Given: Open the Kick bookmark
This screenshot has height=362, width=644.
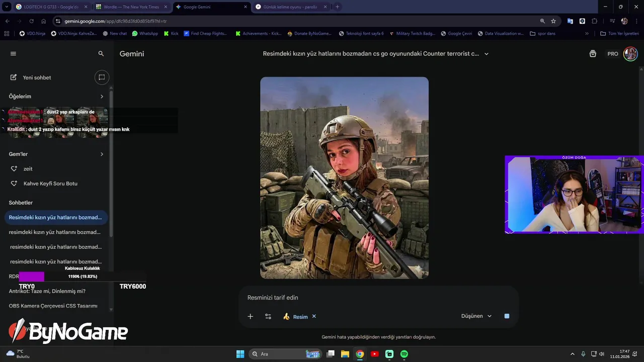Looking at the screenshot, I should (x=171, y=34).
